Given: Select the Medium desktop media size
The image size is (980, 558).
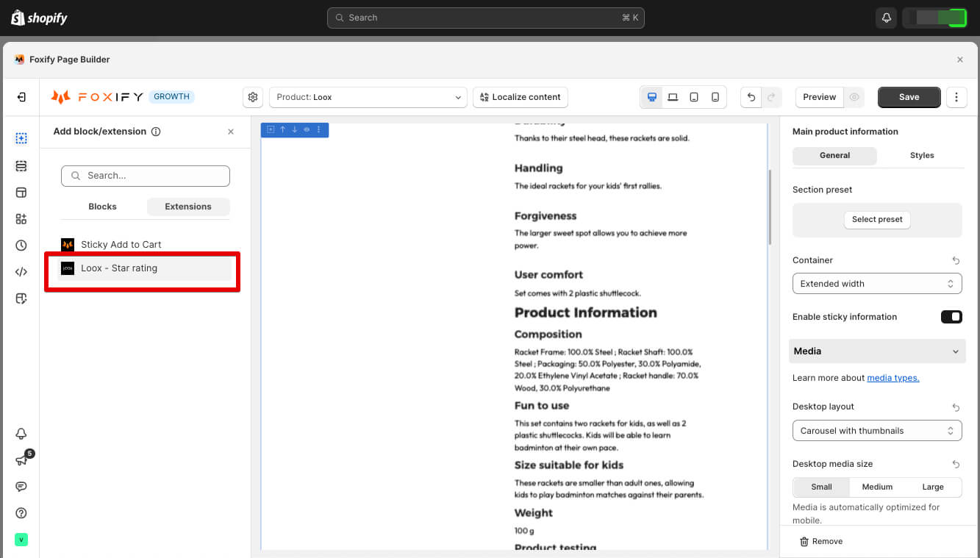Looking at the screenshot, I should click(x=877, y=487).
